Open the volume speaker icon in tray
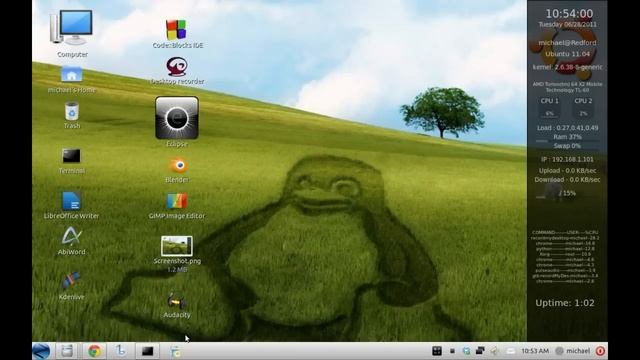 click(x=495, y=351)
